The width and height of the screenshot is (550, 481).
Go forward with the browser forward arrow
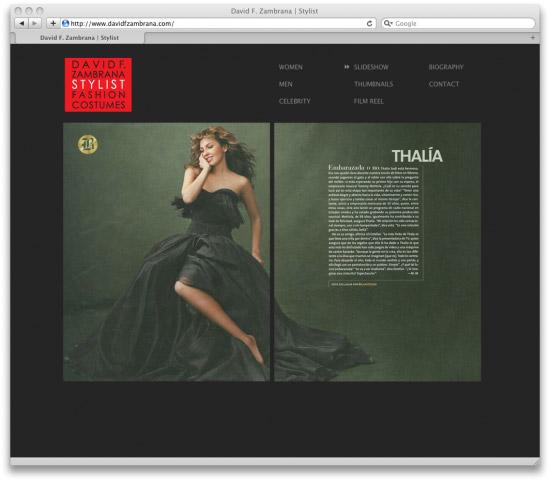click(34, 24)
